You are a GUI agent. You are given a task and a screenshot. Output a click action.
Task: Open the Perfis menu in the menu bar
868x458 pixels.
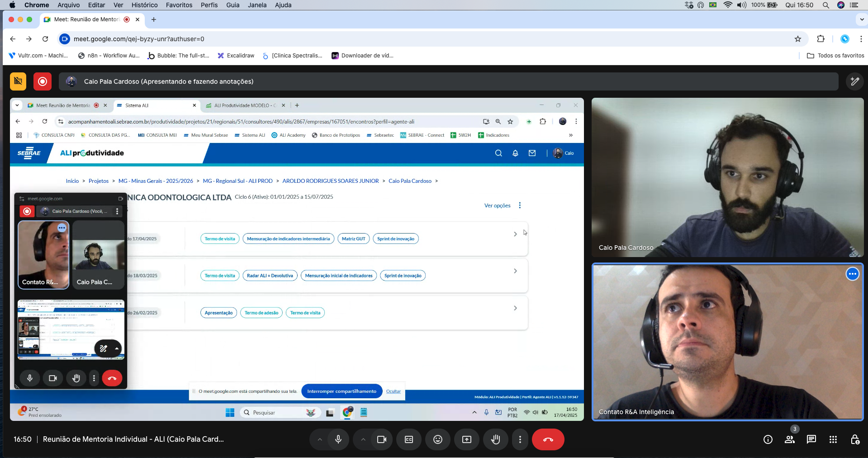pos(209,5)
